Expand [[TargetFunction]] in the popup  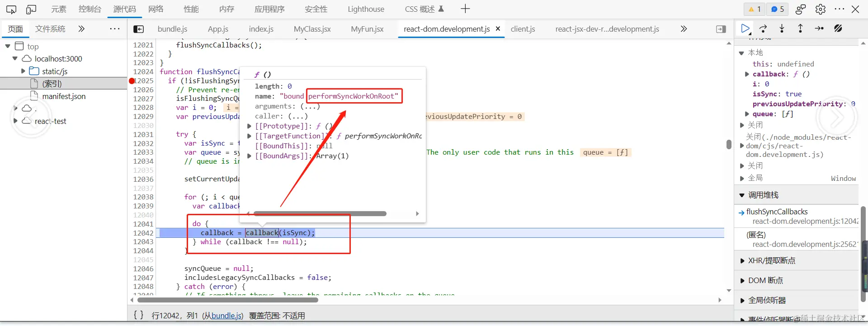[x=249, y=136]
